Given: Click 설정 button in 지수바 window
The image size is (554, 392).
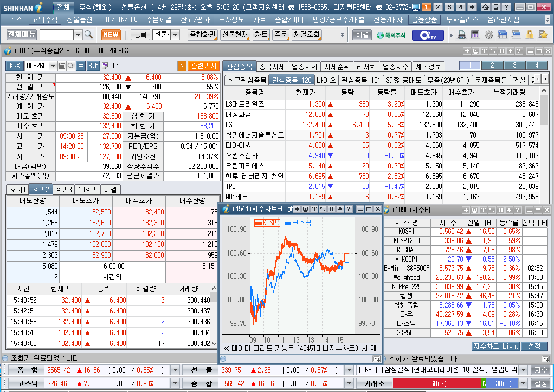Looking at the screenshot, I should coord(534,346).
